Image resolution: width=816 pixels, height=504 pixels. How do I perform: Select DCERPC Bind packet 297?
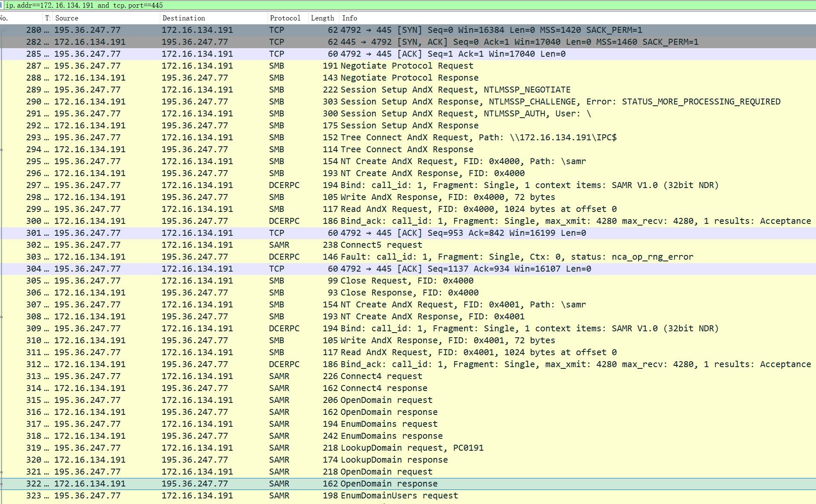(408, 185)
